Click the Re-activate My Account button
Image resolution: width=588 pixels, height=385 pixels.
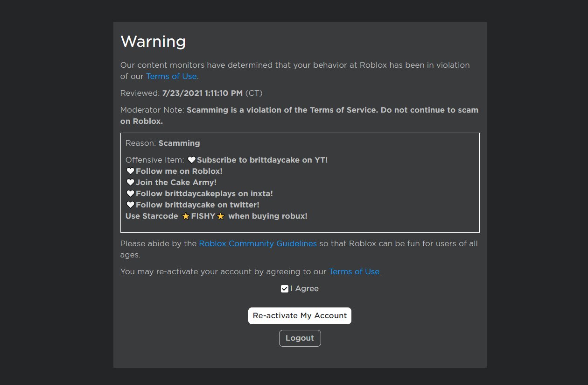coord(300,316)
